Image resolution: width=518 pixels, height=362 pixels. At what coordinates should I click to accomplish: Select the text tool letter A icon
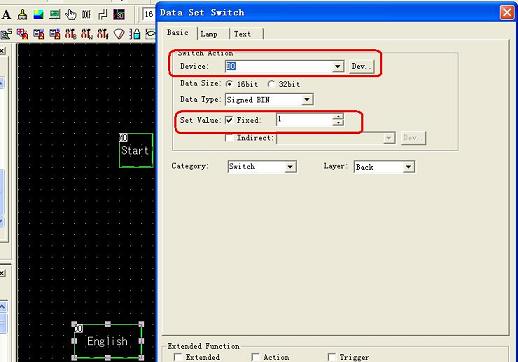coord(6,15)
